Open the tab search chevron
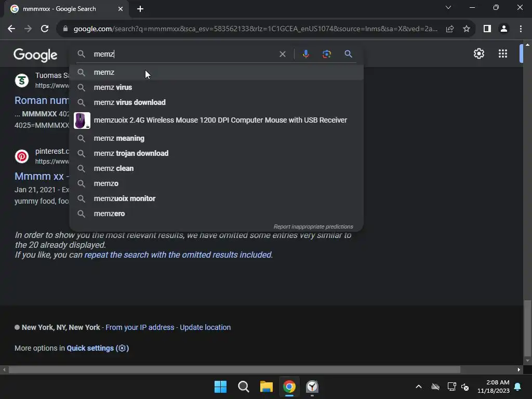Image resolution: width=532 pixels, height=399 pixels. tap(448, 7)
